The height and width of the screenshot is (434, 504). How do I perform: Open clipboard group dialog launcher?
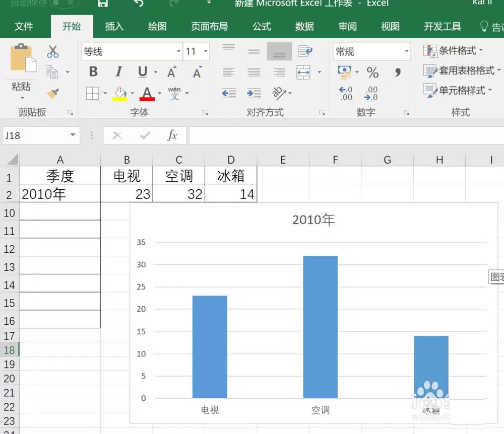(x=70, y=113)
